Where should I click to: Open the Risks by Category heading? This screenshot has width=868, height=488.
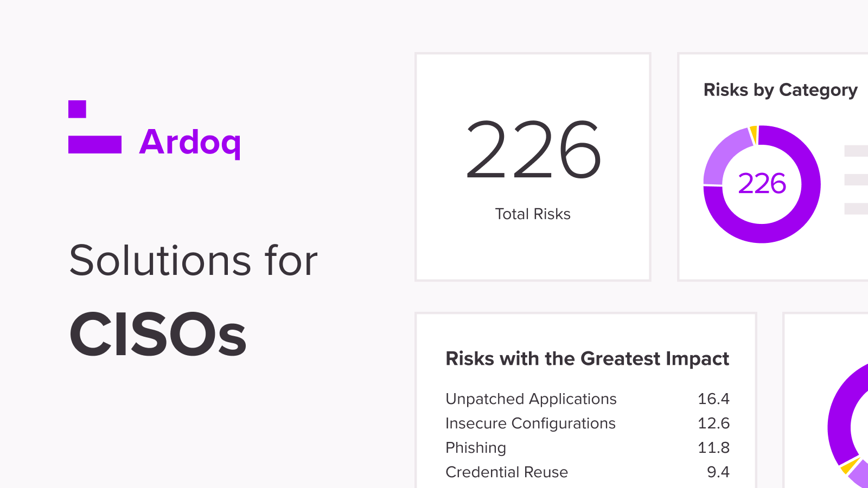(x=780, y=90)
